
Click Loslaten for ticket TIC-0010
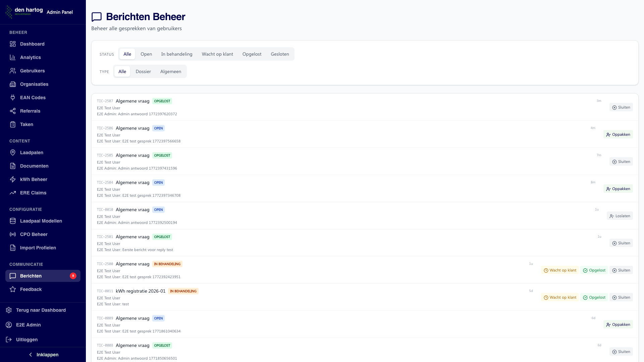point(620,216)
